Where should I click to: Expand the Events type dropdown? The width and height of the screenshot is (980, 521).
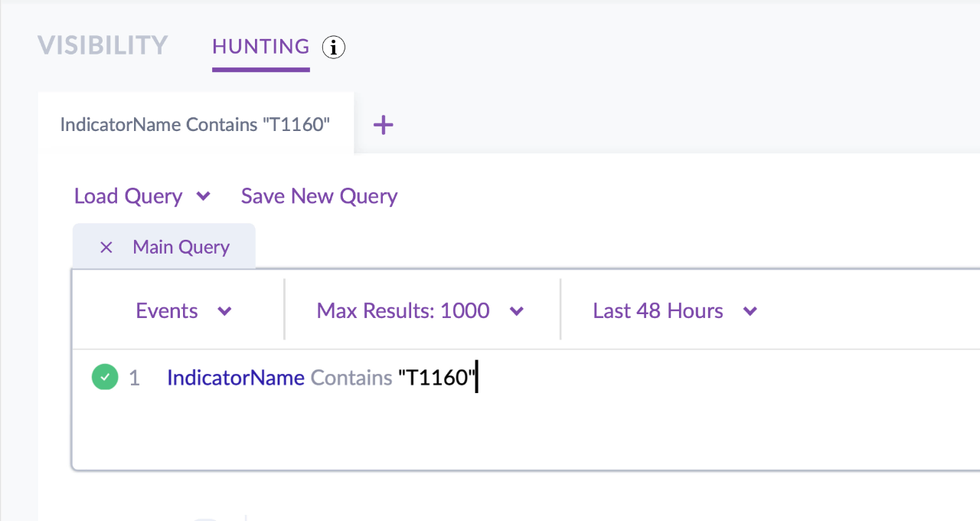tap(167, 311)
